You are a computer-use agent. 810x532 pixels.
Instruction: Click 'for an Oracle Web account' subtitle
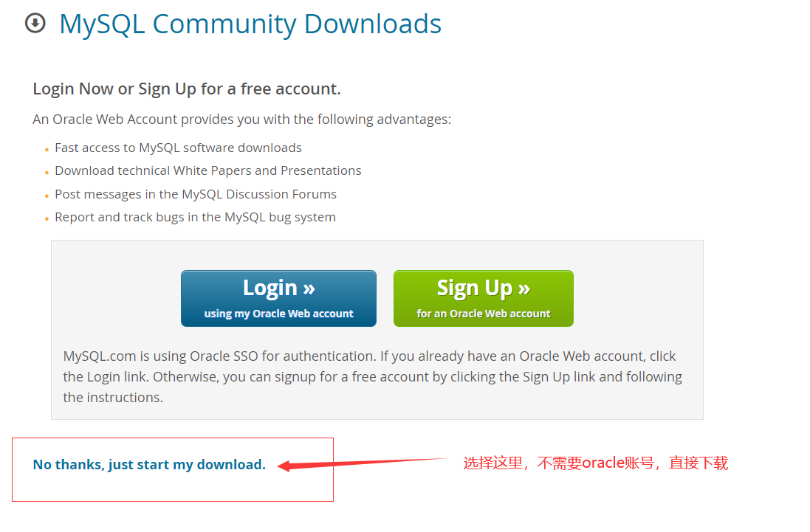[x=484, y=314]
